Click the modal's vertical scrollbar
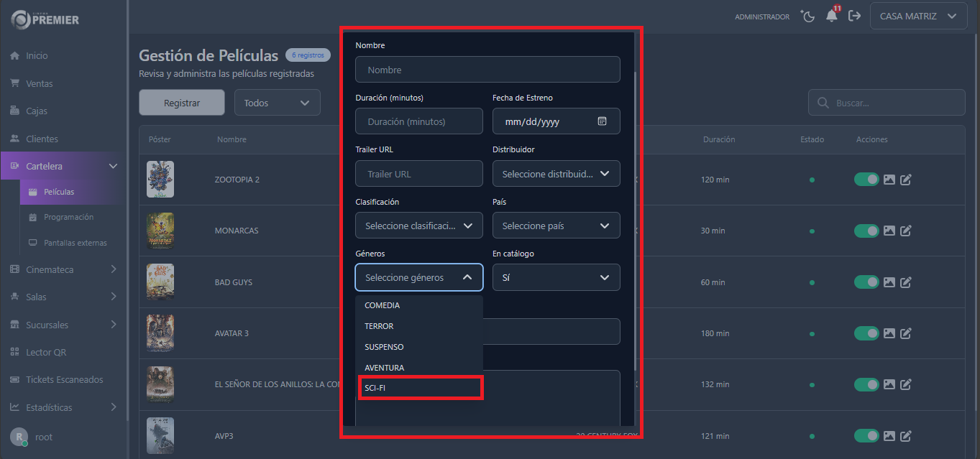 pyautogui.click(x=635, y=215)
